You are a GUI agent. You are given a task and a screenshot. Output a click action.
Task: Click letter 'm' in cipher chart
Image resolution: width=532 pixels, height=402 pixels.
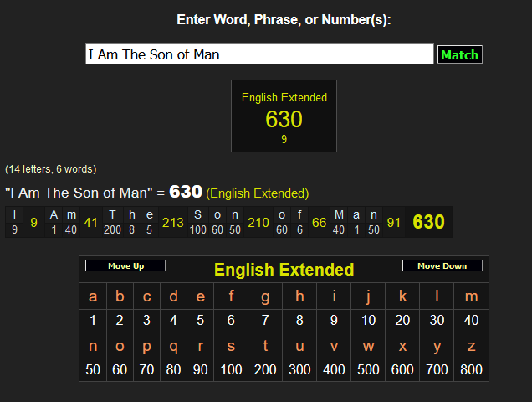tap(471, 296)
